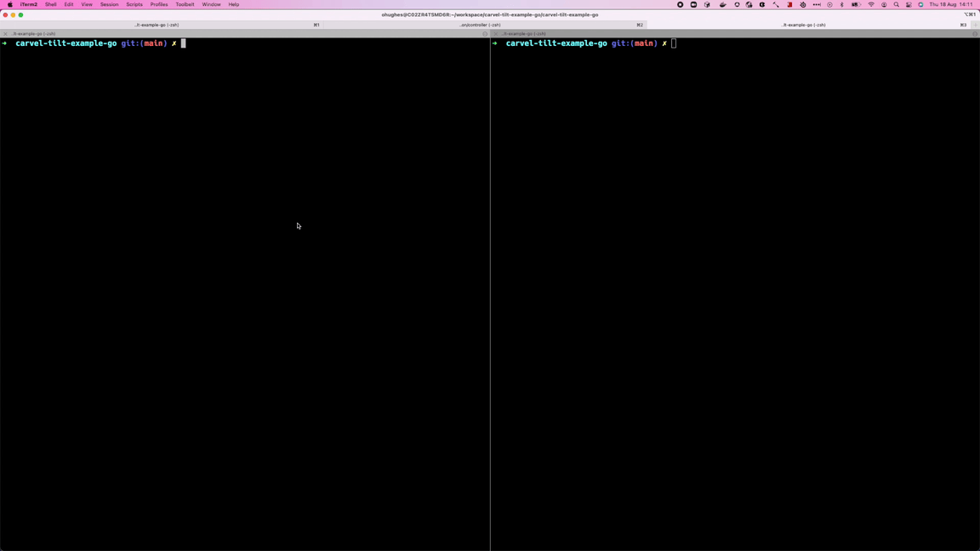This screenshot has height=551, width=980.
Task: Open the Toolbelt menu
Action: coord(185,4)
